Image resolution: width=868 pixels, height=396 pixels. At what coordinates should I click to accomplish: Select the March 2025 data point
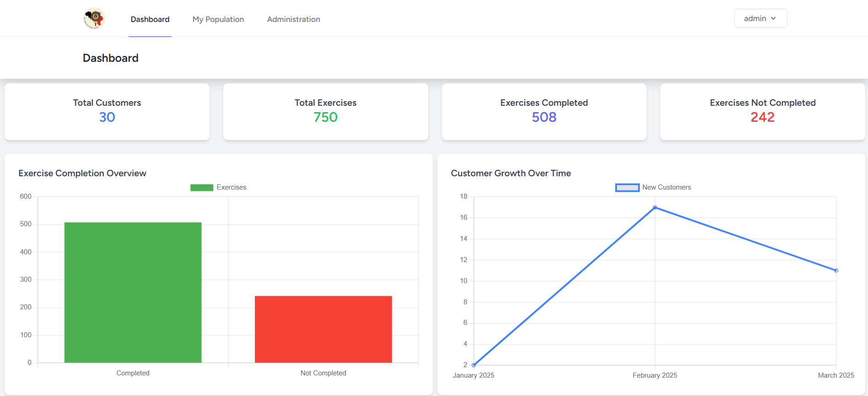coord(836,271)
